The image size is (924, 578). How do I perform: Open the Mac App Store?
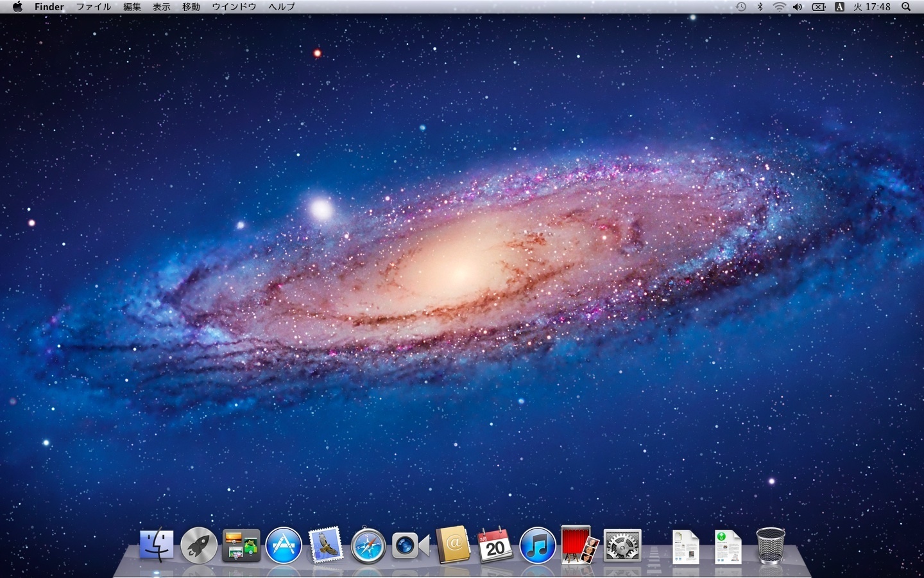[x=284, y=546]
